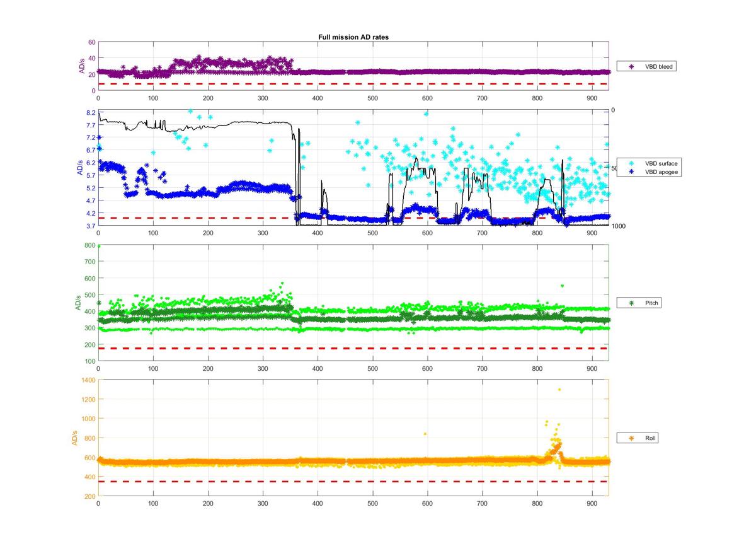Click the blue AD/s y-axis label

79,168
